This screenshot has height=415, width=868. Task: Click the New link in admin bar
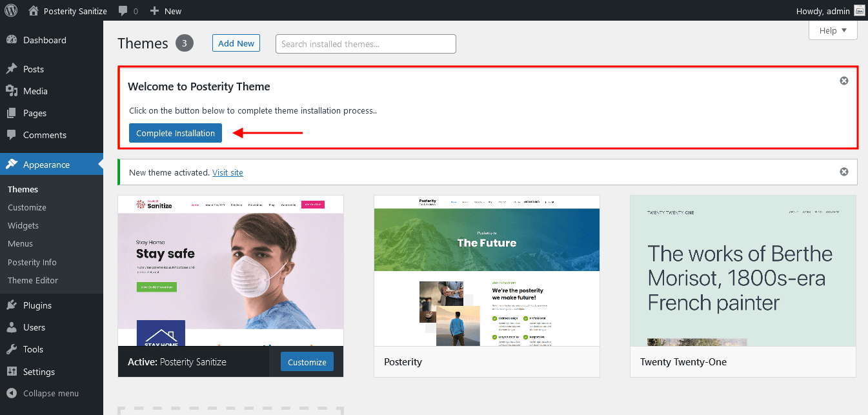(173, 11)
